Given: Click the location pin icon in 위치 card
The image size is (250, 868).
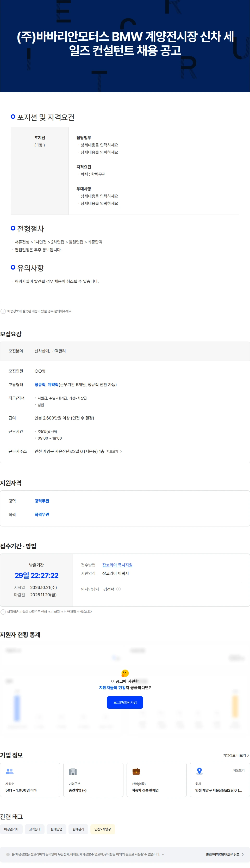Looking at the screenshot, I should tap(199, 771).
